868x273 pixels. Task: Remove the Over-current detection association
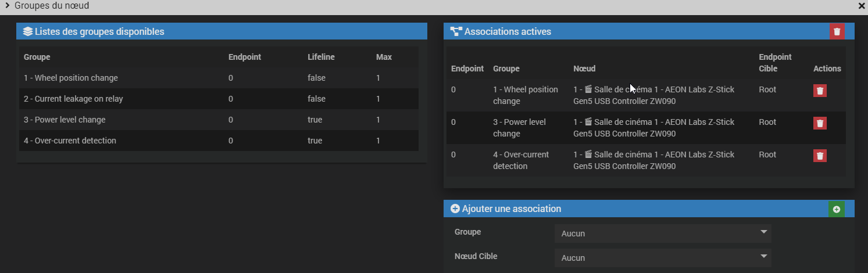click(x=820, y=156)
